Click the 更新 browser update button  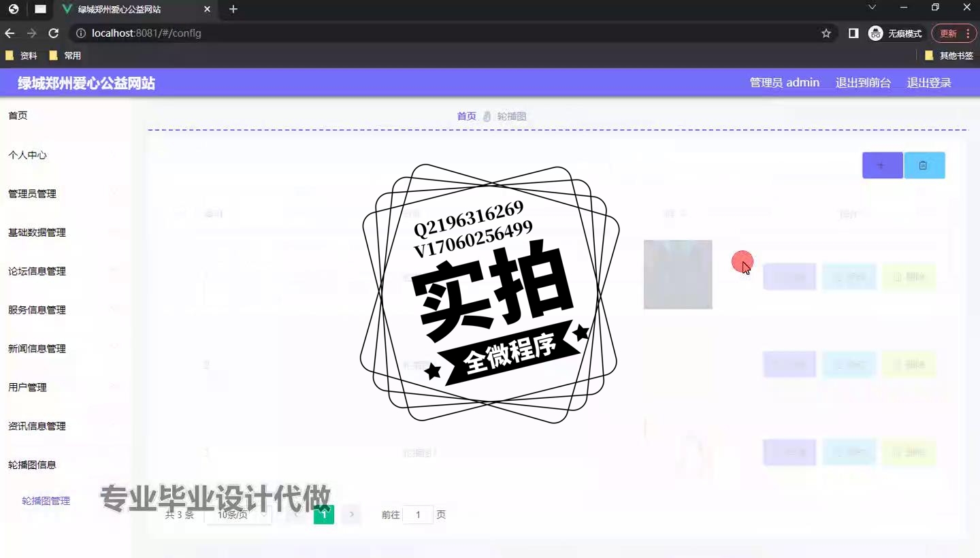tap(954, 33)
